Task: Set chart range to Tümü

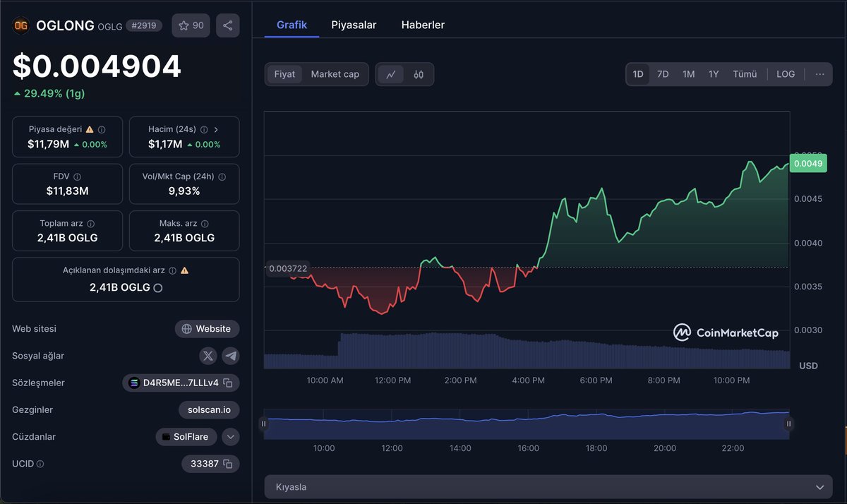Action: [745, 74]
